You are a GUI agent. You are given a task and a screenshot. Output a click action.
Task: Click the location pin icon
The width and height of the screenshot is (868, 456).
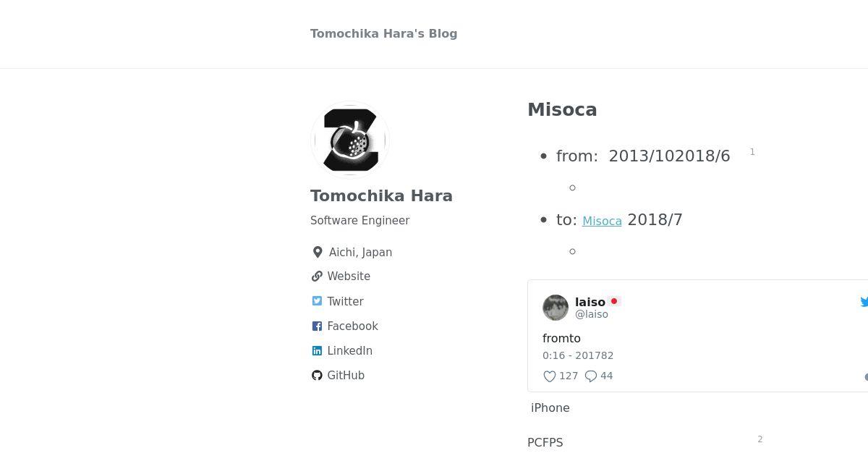pyautogui.click(x=318, y=252)
